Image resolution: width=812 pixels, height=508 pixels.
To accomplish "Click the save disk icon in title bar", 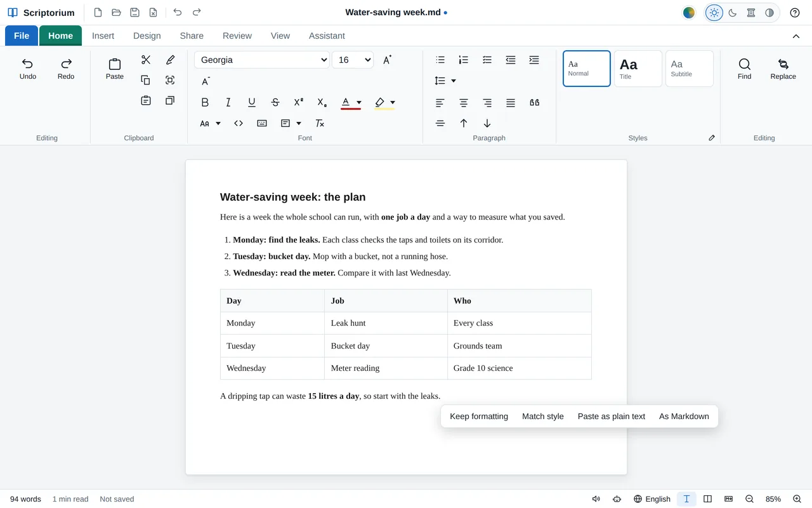I will 134,13.
